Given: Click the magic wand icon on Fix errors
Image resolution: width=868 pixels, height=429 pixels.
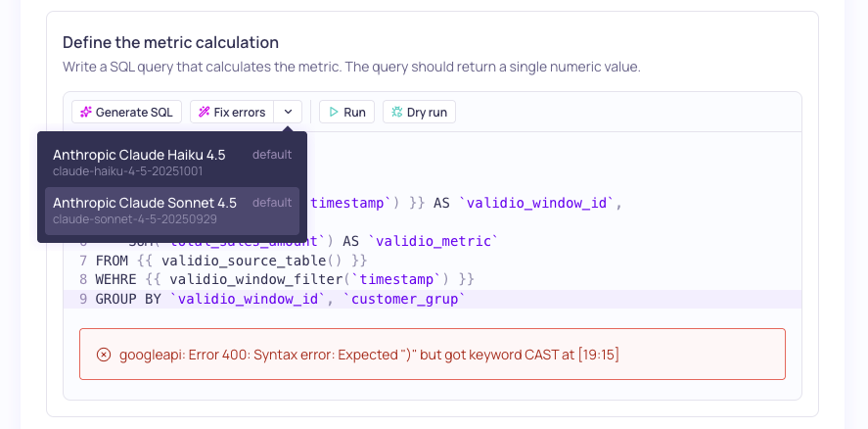Looking at the screenshot, I should [205, 113].
